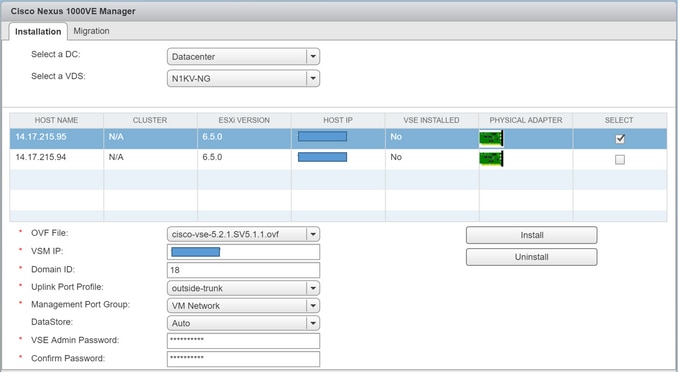Screen dimensions: 678x372
Task: Click physical adapter icon for host 14.17.215.94
Action: [491, 158]
